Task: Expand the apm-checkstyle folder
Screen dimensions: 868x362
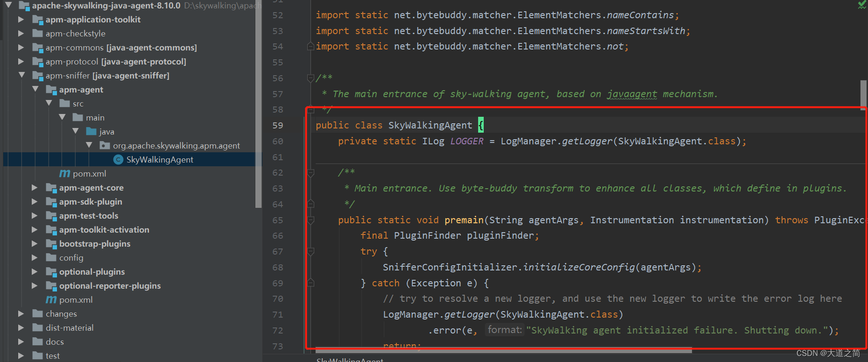Action: pos(21,34)
